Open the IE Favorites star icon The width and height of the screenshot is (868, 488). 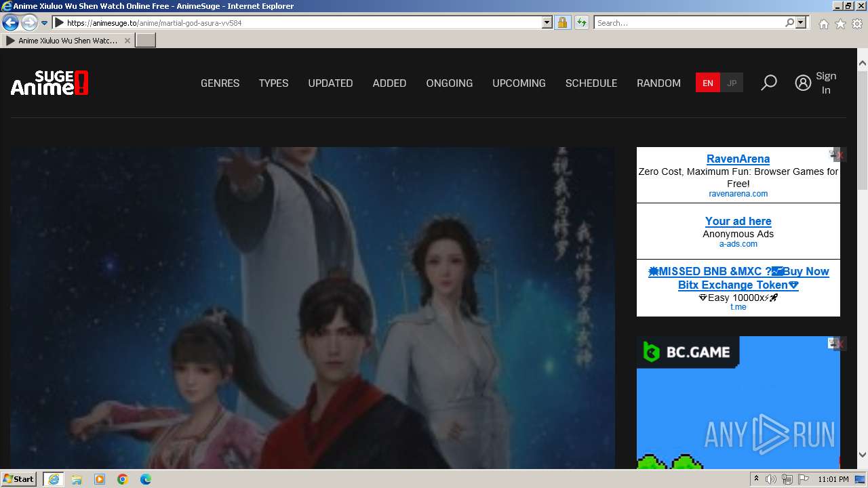pyautogui.click(x=840, y=24)
